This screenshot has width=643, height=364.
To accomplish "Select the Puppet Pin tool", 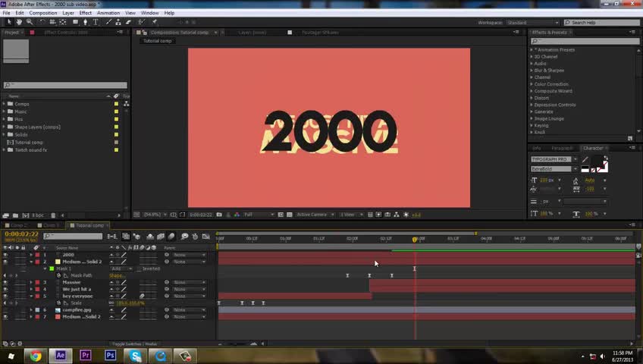I will click(155, 22).
